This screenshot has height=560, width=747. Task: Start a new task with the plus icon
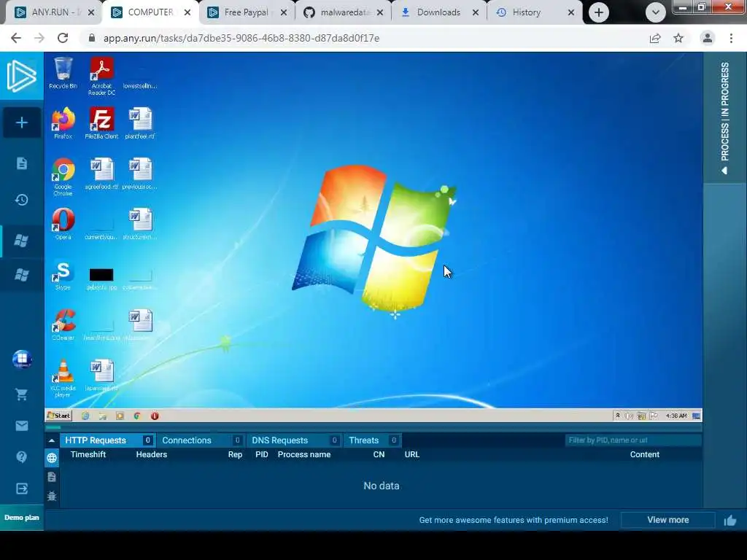(21, 122)
